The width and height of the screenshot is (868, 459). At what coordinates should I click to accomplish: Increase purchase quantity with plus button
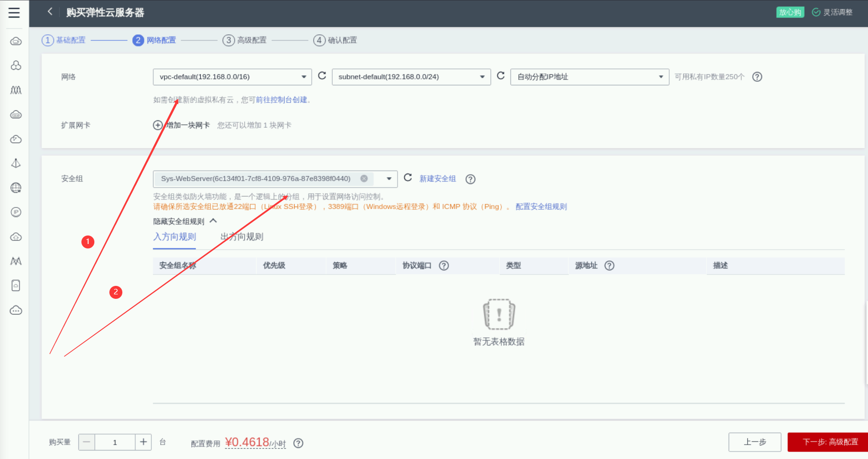(x=143, y=442)
